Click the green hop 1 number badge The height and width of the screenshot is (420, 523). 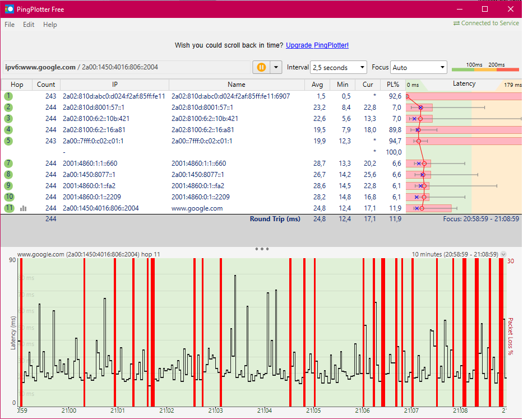coord(8,96)
